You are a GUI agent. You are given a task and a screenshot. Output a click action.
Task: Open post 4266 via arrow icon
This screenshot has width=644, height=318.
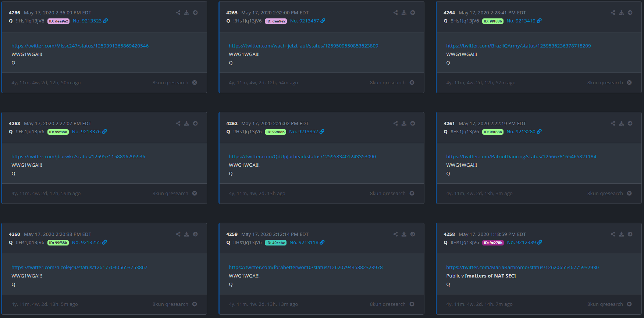point(195,13)
